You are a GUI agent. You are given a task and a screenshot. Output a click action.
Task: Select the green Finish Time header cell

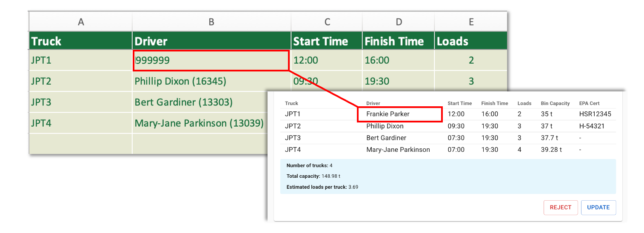[398, 41]
